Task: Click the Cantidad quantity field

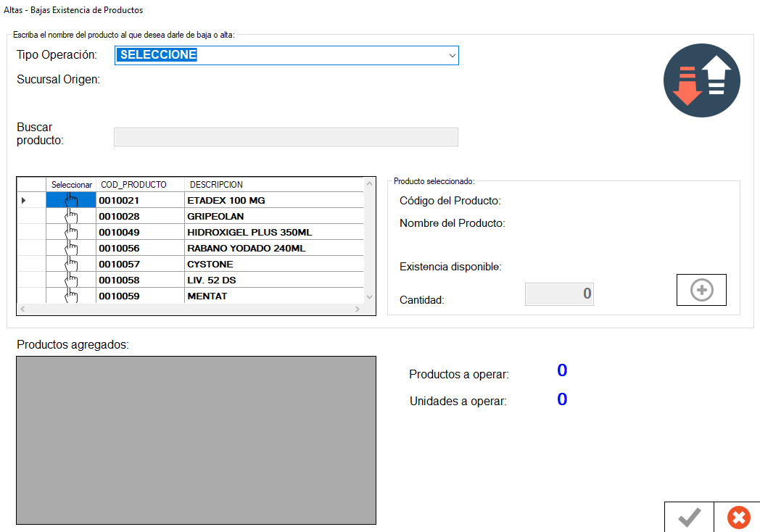Action: (x=559, y=294)
